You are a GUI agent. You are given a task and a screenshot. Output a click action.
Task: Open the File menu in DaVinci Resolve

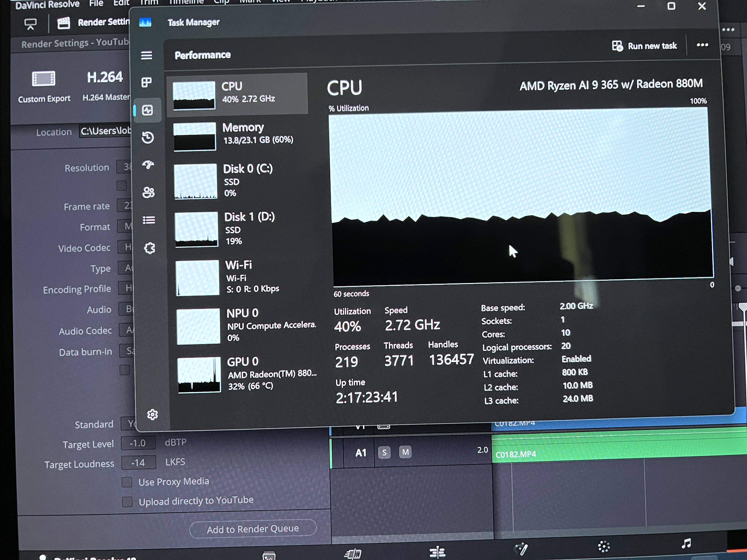(x=96, y=3)
